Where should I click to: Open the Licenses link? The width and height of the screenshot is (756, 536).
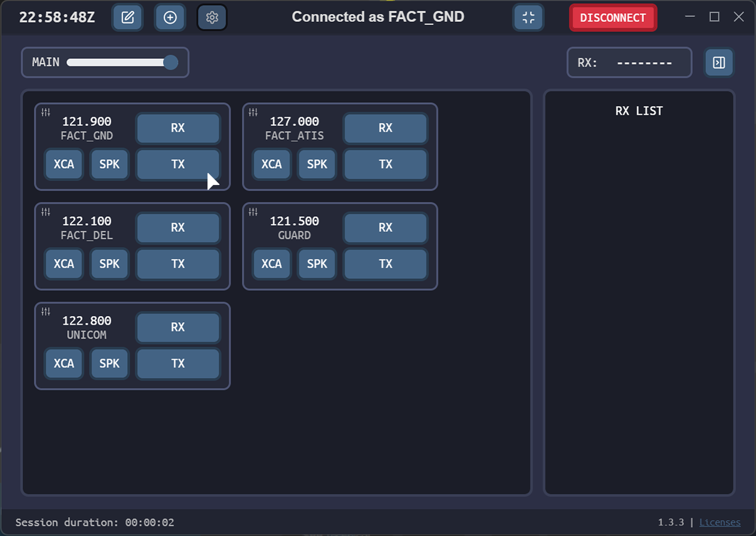tap(720, 522)
